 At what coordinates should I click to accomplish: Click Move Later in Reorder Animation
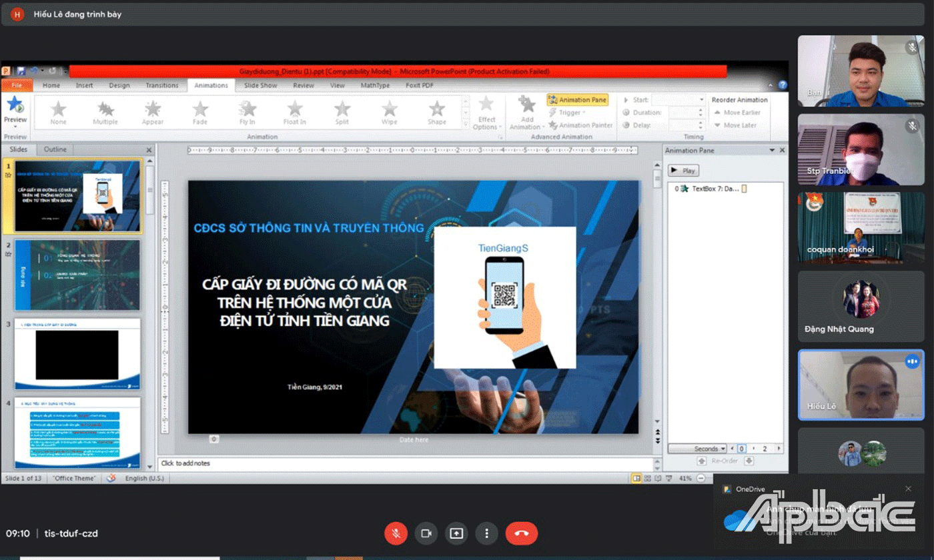tap(735, 125)
